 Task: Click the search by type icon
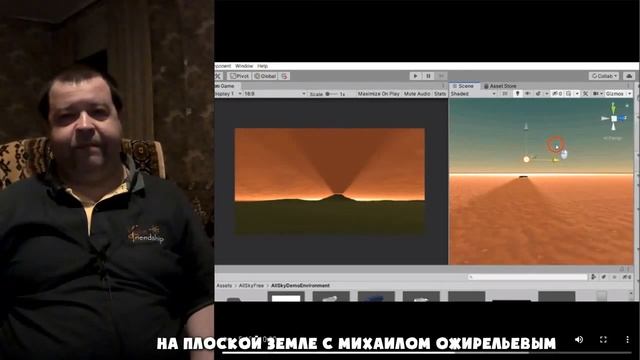click(593, 277)
